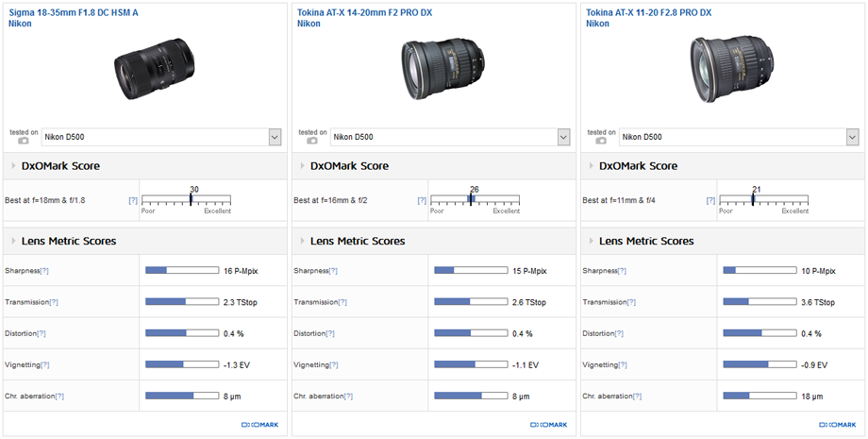Collapse the Tokina 14-20mm panel's DxOMark Score section
Screen dimensions: 868x439
pyautogui.click(x=303, y=166)
